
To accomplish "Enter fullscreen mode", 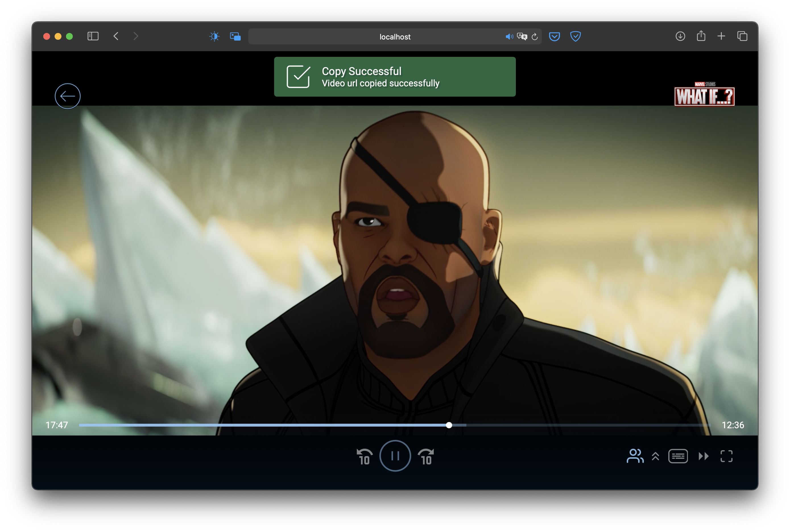I will click(726, 456).
